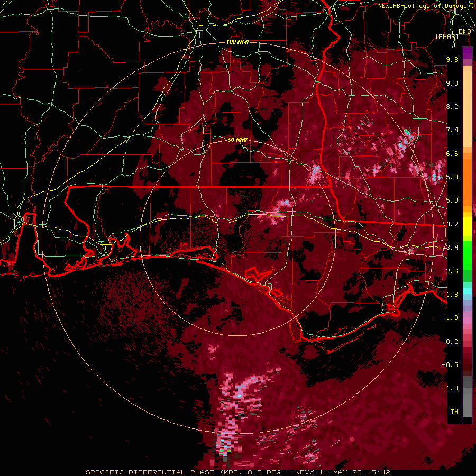The image size is (476, 476).
Task: Click the [PHAS] label above the color scale
Action: click(447, 36)
